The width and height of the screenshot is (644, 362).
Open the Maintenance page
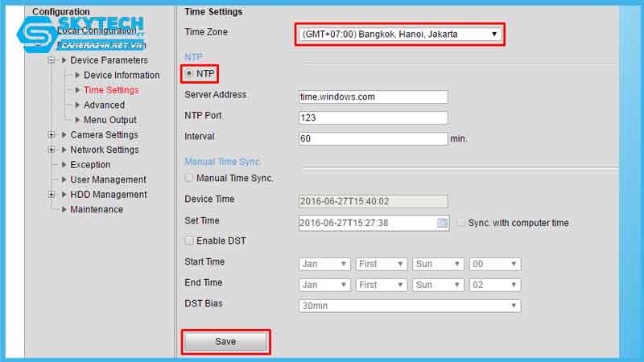(x=97, y=209)
